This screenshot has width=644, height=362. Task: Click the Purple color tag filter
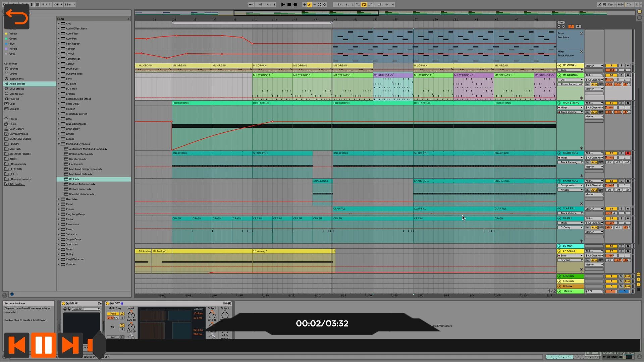(x=13, y=49)
